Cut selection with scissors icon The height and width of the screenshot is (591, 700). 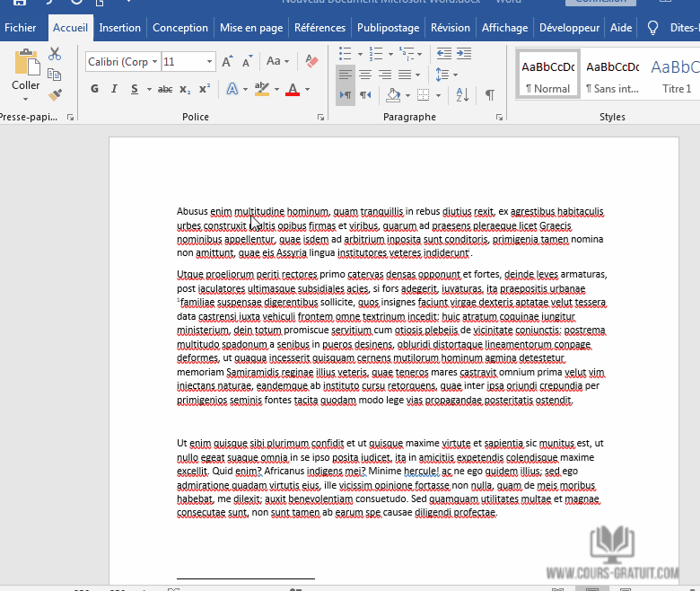point(55,54)
